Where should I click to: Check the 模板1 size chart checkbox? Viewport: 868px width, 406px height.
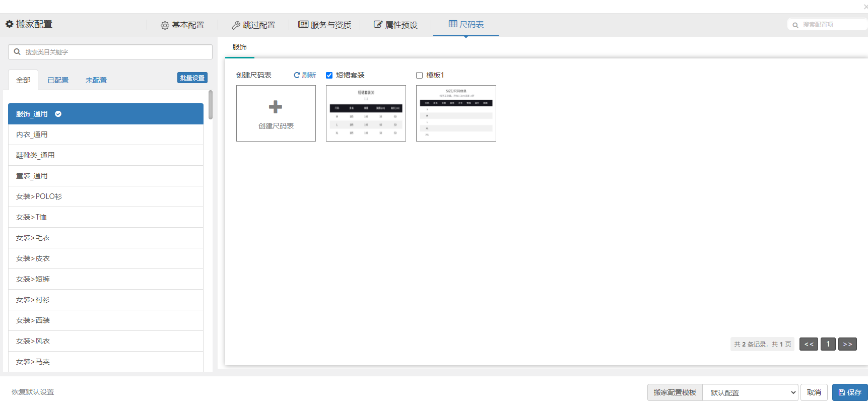pos(419,75)
